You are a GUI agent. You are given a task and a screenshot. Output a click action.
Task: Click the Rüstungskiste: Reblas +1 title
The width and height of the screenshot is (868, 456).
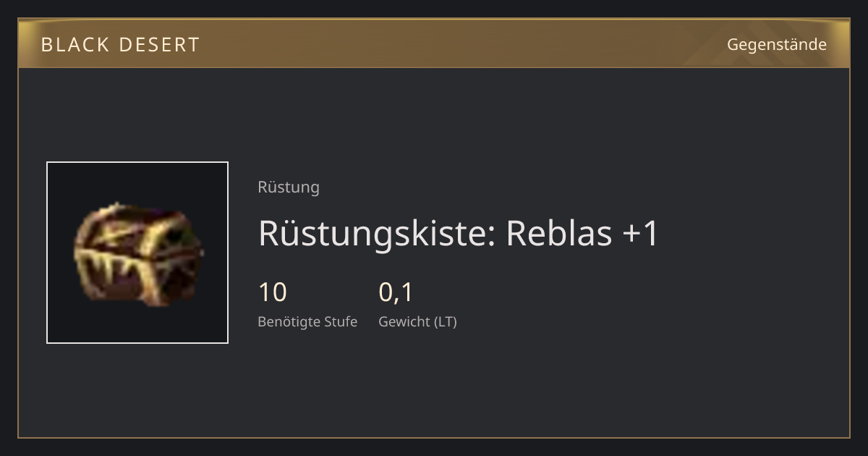click(x=459, y=233)
